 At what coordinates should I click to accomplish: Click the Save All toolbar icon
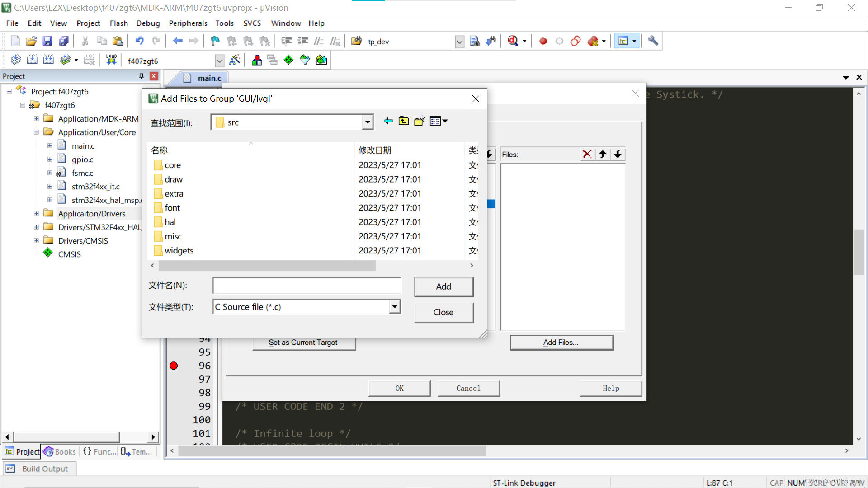tap(64, 41)
